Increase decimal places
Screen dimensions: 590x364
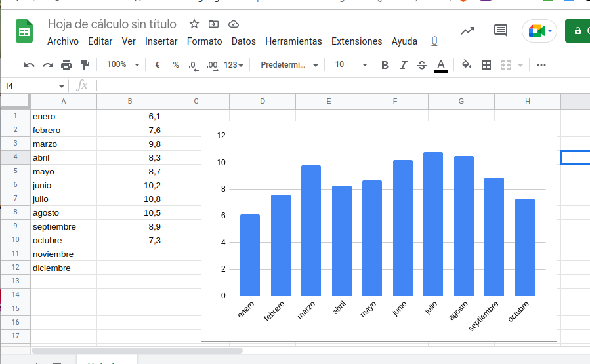click(x=212, y=66)
